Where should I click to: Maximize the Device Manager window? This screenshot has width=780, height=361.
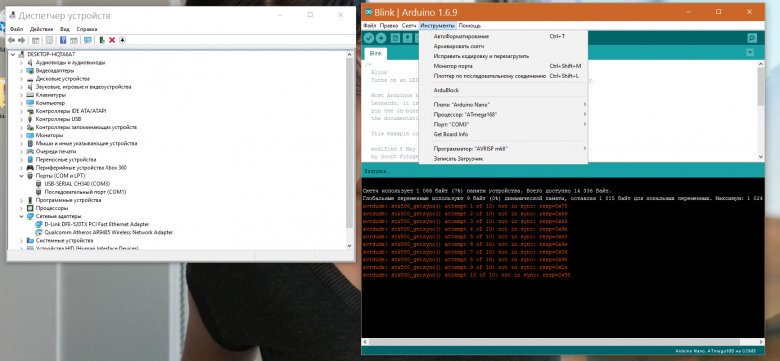point(310,15)
